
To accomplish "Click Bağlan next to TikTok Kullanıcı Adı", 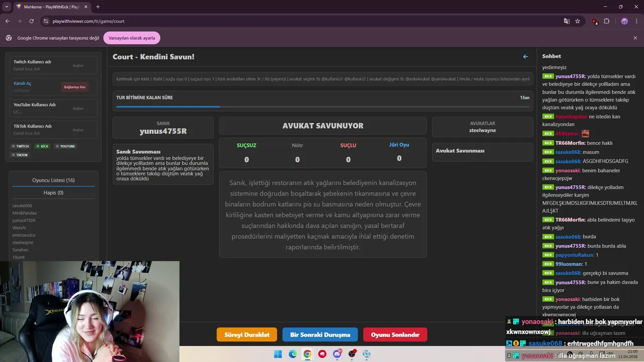I will [x=78, y=130].
